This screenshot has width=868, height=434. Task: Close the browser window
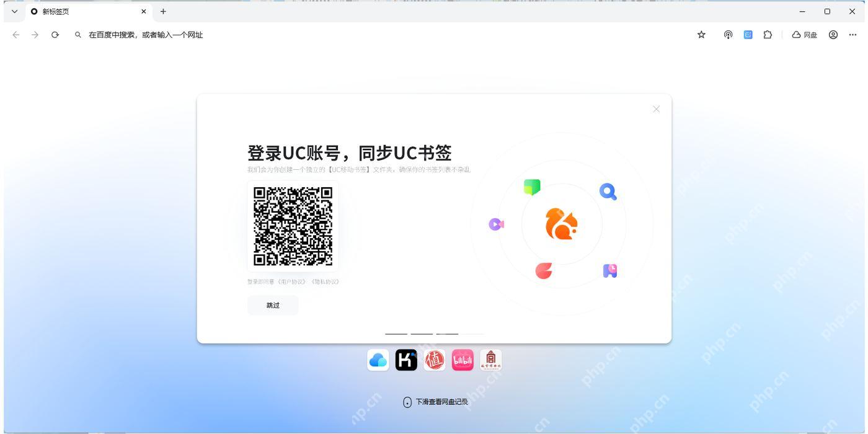click(x=852, y=11)
